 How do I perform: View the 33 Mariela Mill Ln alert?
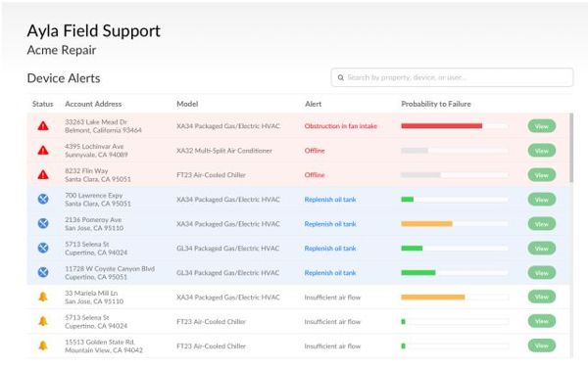coord(542,297)
